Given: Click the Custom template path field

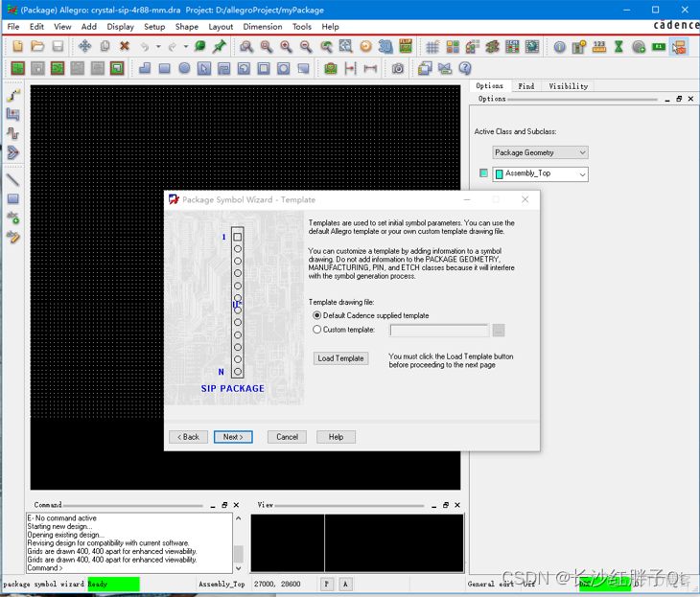Looking at the screenshot, I should (x=439, y=331).
